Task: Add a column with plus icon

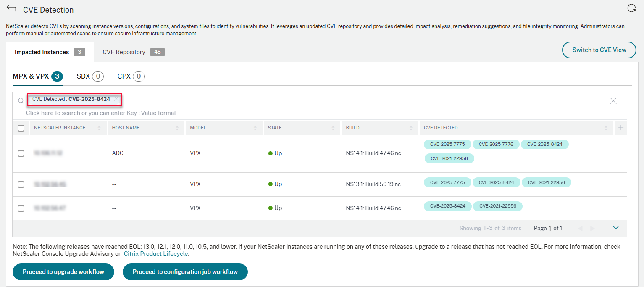Action: [x=621, y=128]
